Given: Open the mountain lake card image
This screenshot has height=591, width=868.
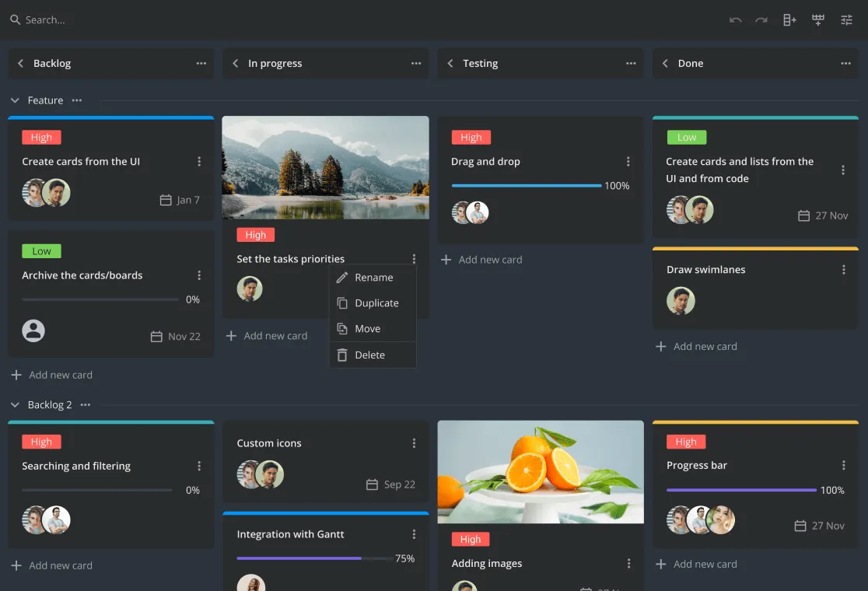Looking at the screenshot, I should 325,167.
